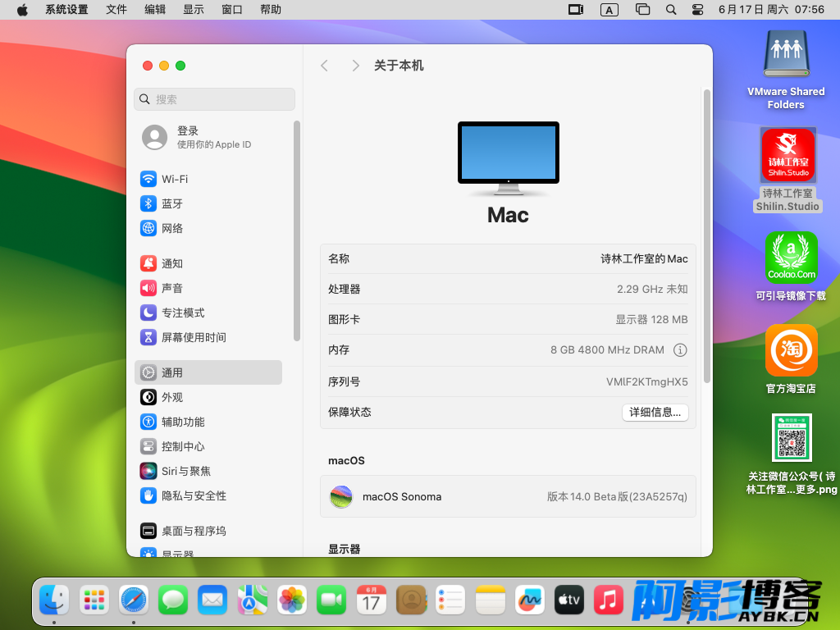Select 通用 general settings
Viewport: 840px width, 630px height.
(208, 372)
